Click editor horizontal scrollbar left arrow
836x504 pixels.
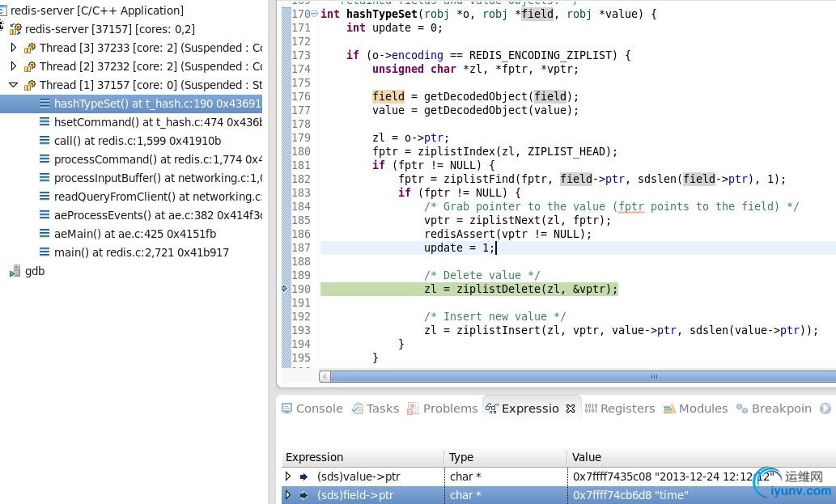pos(325,377)
